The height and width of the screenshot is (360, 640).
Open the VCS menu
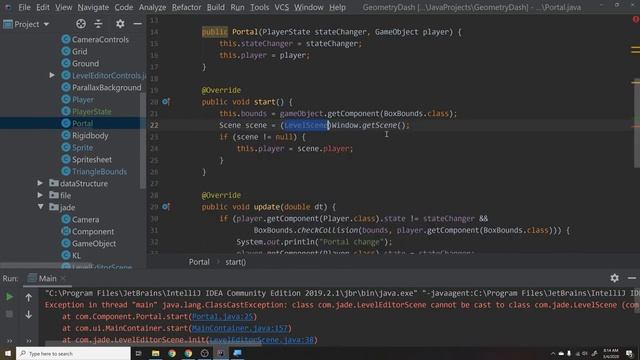tap(281, 7)
